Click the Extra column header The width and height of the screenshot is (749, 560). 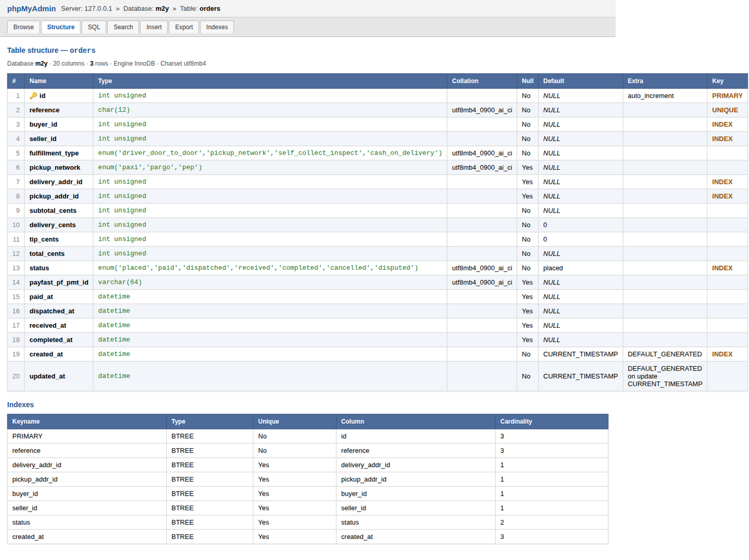[665, 81]
